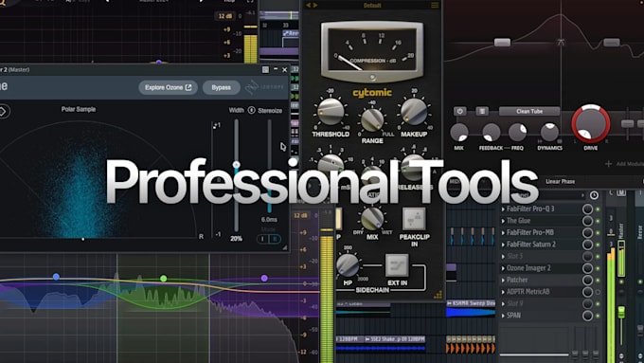Click the plus icon for Add Modulation

608,164
